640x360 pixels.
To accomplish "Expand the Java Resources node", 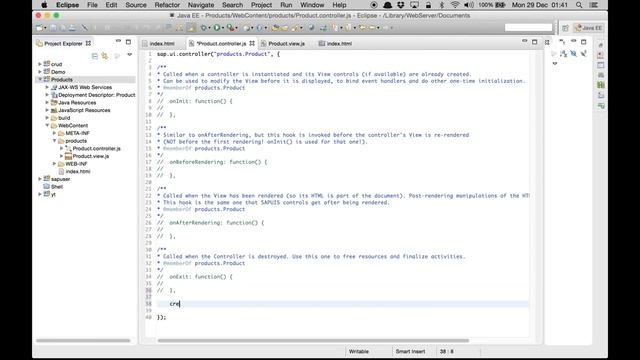I will point(47,102).
